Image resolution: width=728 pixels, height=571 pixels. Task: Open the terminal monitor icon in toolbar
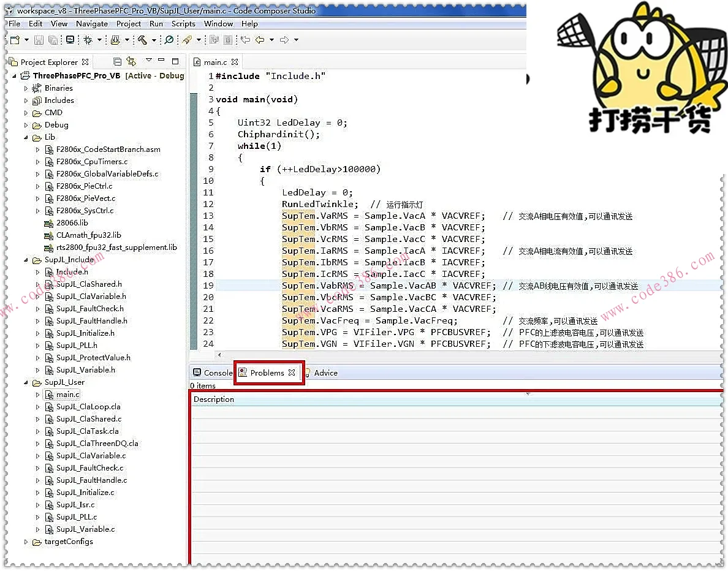tap(70, 40)
